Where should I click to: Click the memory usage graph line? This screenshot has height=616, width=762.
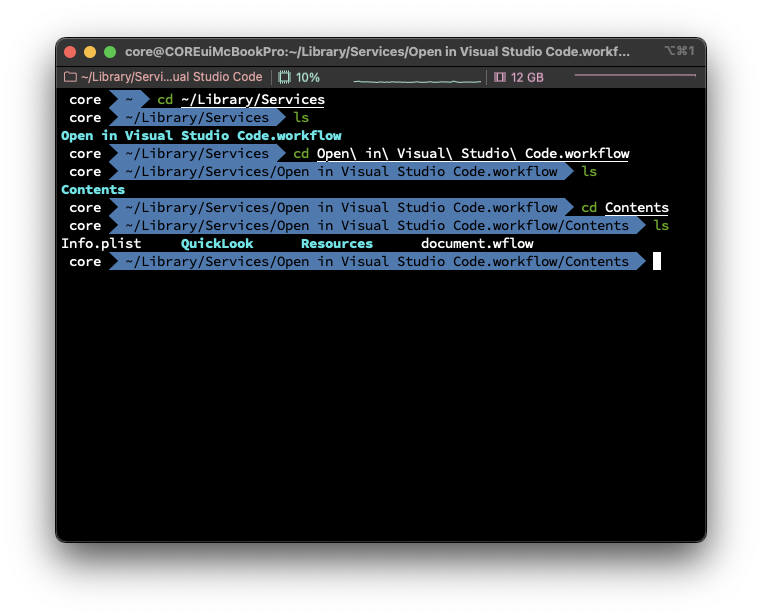(x=635, y=75)
